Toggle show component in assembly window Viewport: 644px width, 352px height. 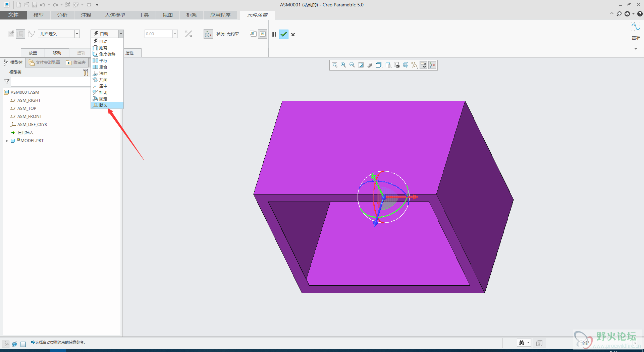tap(263, 34)
